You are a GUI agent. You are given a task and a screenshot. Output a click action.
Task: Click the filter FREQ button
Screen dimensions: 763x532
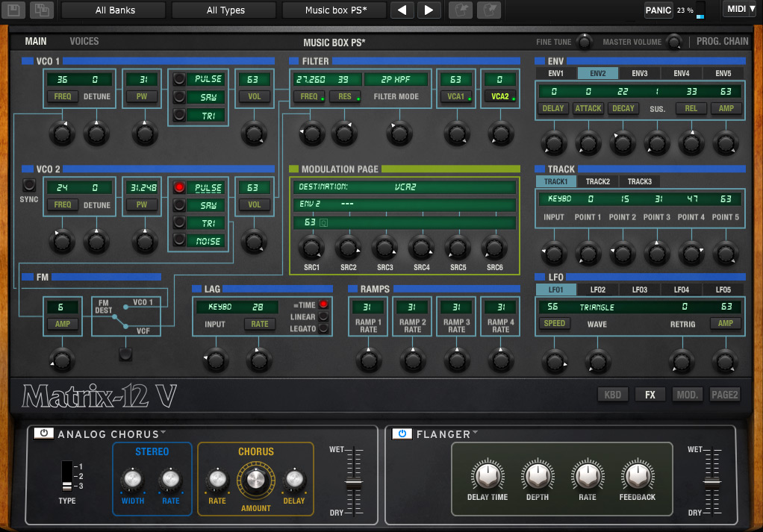[x=308, y=96]
